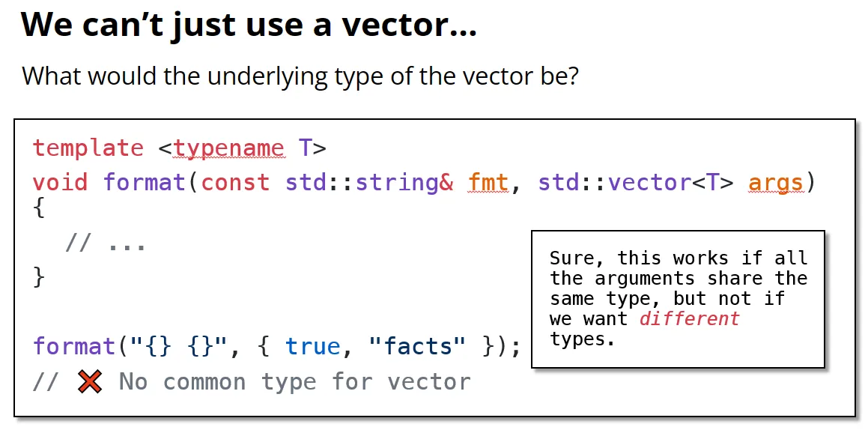Click the red italic word "different"
Image resolution: width=868 pixels, height=433 pixels.
click(689, 318)
